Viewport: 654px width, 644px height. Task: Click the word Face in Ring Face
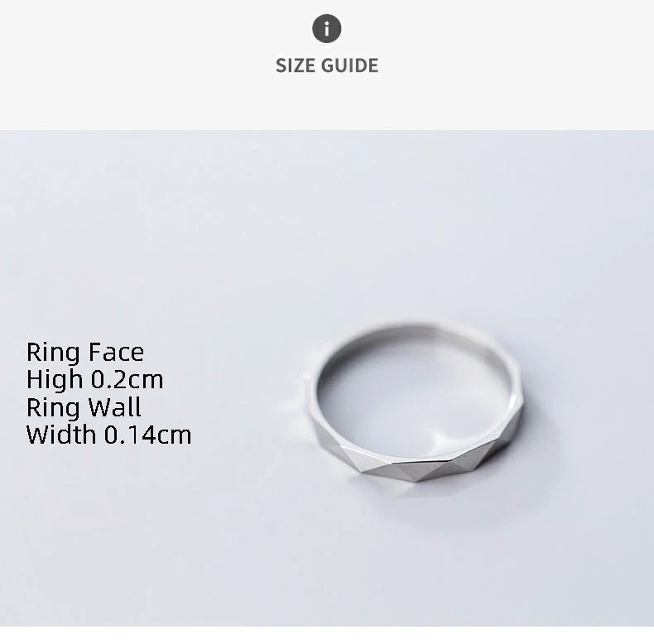(x=117, y=352)
